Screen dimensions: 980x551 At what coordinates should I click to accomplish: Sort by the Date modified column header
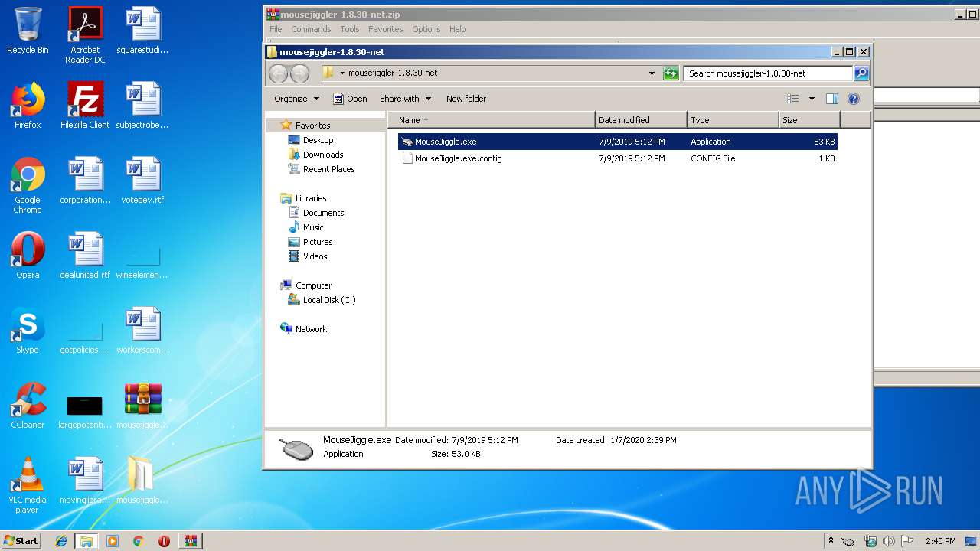coord(641,120)
